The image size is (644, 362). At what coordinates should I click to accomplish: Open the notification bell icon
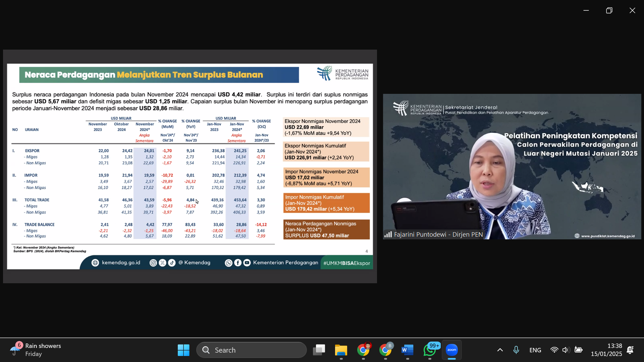[x=630, y=350]
